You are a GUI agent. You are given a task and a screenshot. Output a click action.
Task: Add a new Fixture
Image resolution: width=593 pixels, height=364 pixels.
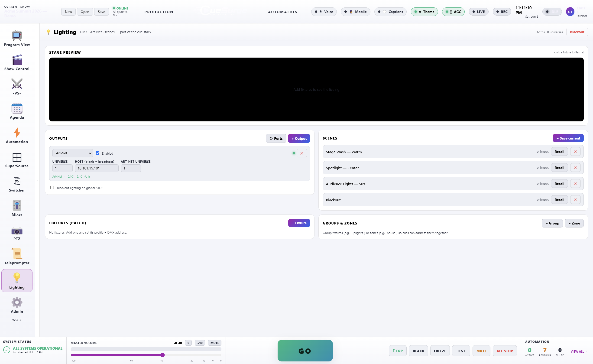[x=299, y=223]
